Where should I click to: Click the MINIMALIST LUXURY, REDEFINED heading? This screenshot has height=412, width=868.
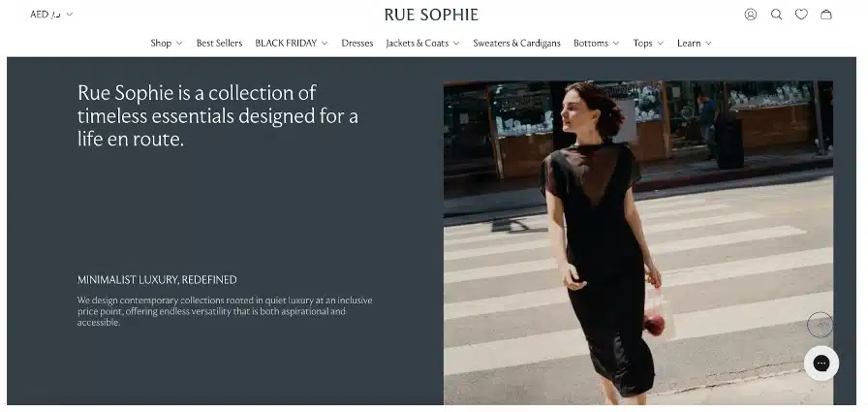[157, 279]
